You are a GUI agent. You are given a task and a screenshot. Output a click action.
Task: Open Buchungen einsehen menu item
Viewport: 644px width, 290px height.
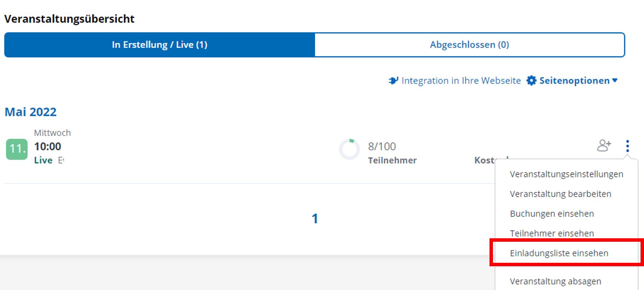click(x=552, y=214)
